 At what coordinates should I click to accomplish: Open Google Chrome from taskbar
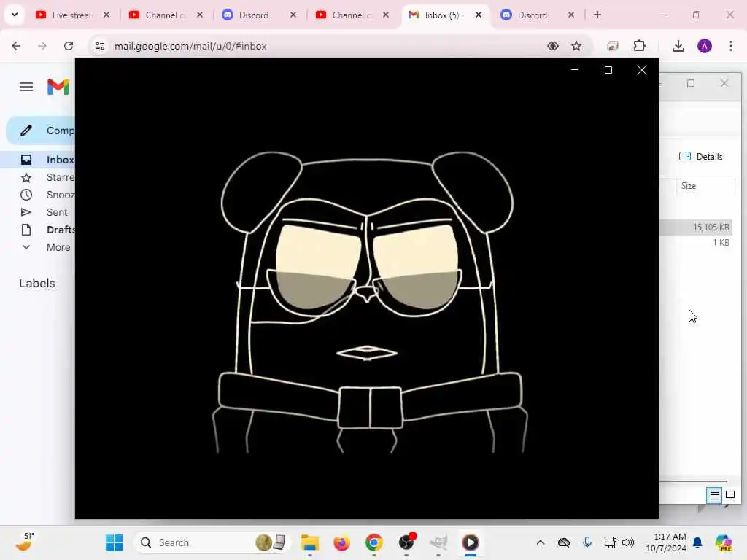click(374, 542)
